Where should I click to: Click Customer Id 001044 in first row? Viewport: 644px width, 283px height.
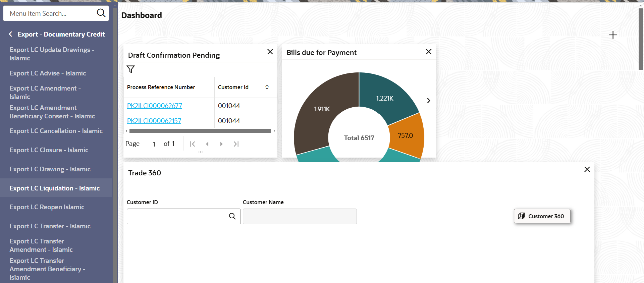229,106
